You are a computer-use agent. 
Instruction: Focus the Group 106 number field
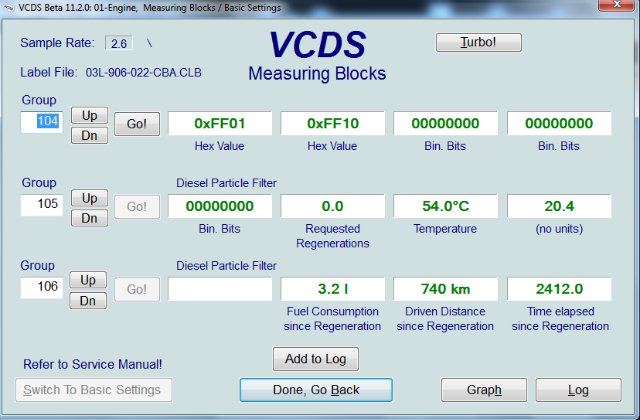click(x=42, y=287)
